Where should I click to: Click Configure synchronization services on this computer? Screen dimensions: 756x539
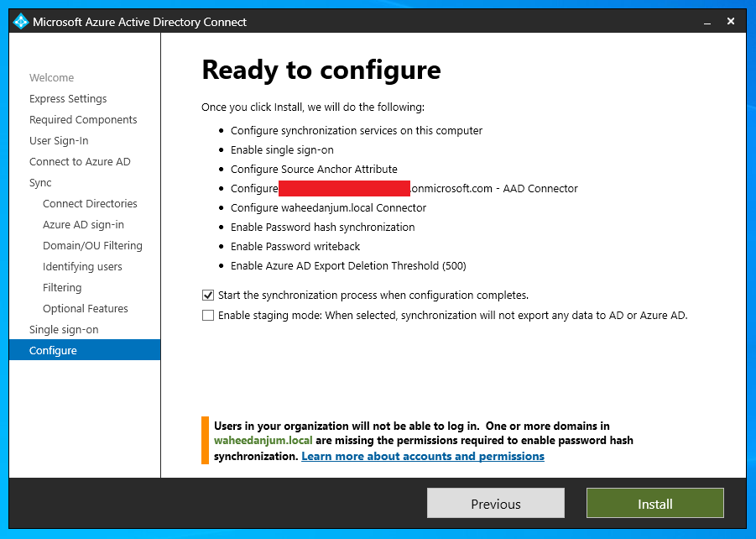[357, 131]
